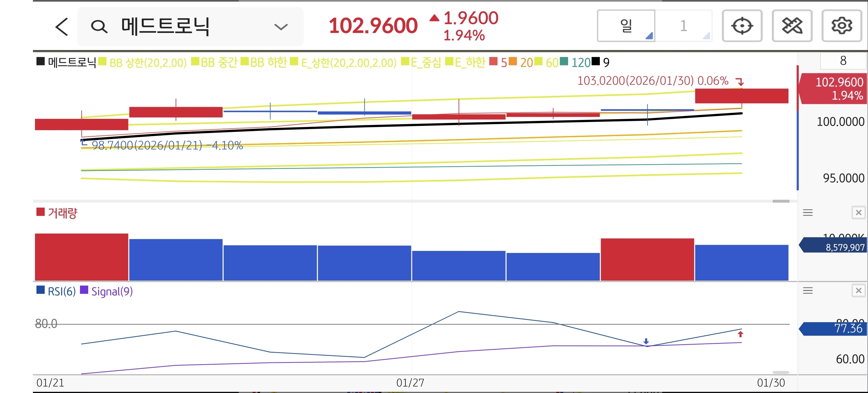Open the interval count dropdown showing 1

pos(684,26)
